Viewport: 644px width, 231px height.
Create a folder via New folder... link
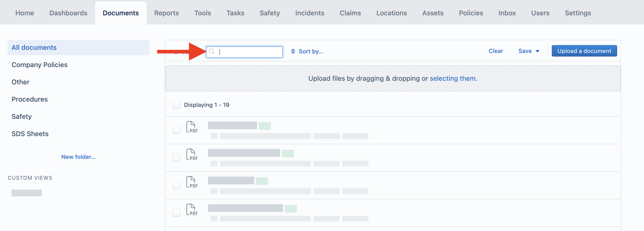coord(79,157)
